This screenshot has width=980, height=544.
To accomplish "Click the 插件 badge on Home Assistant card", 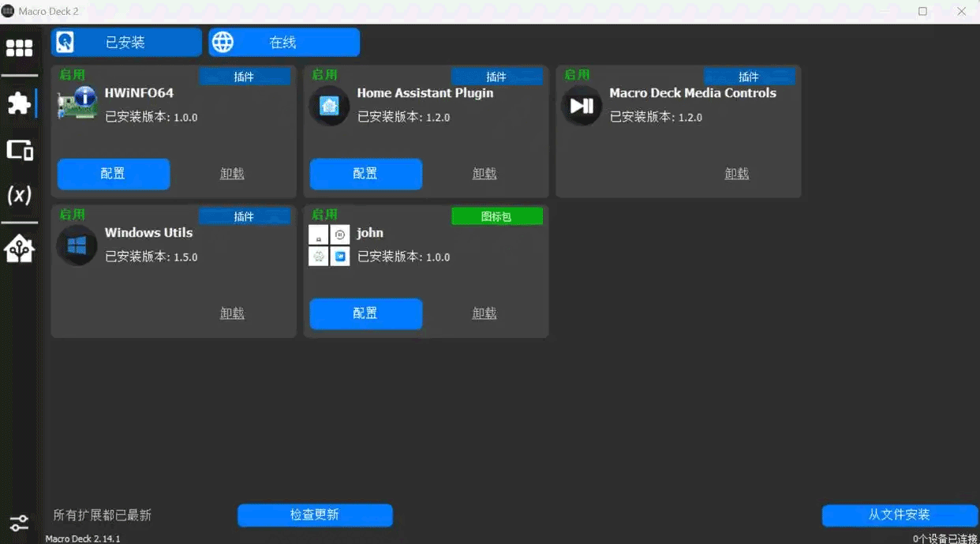I will [497, 77].
